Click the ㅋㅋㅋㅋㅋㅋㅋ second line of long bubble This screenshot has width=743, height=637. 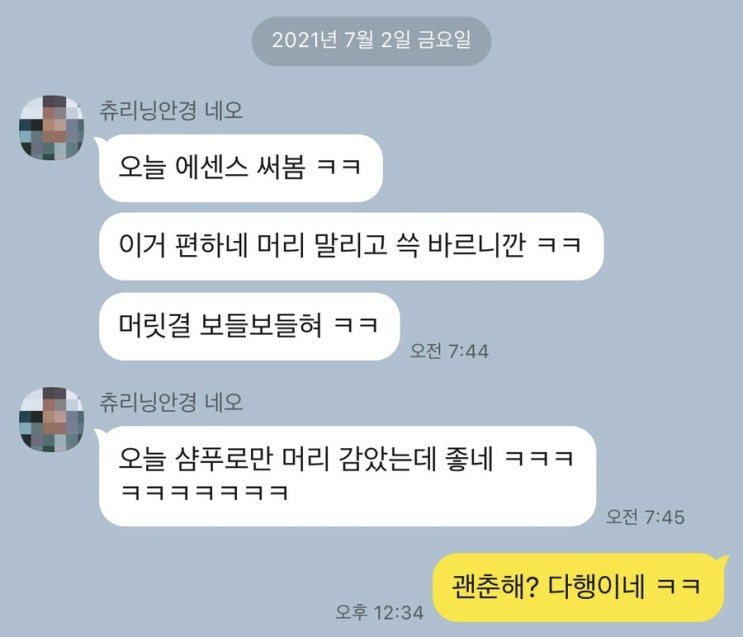click(x=204, y=493)
